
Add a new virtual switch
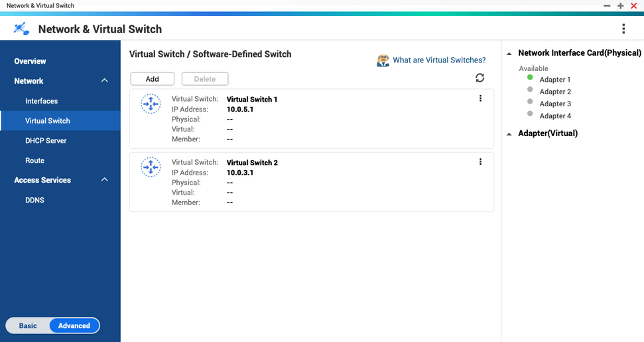[x=152, y=79]
